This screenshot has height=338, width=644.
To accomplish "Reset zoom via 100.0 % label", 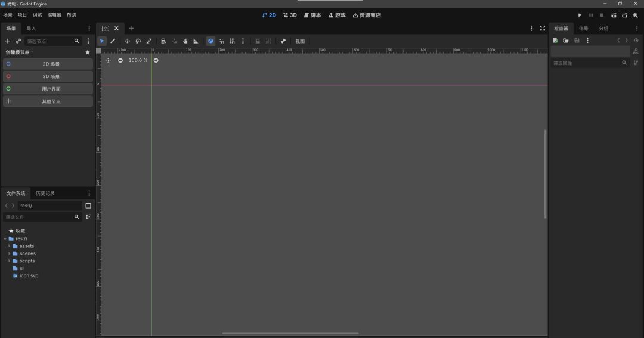I will point(138,60).
